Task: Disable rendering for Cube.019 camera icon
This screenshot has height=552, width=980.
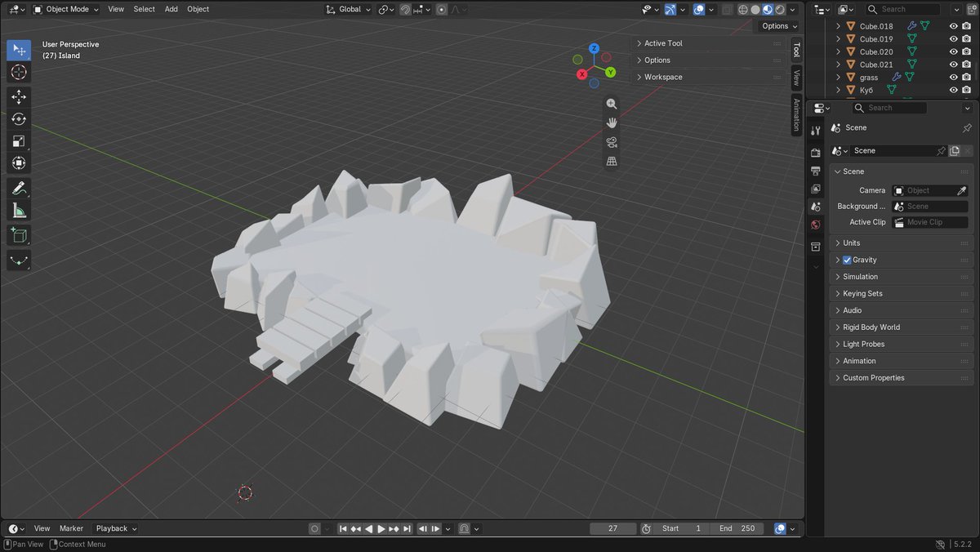Action: tap(966, 39)
